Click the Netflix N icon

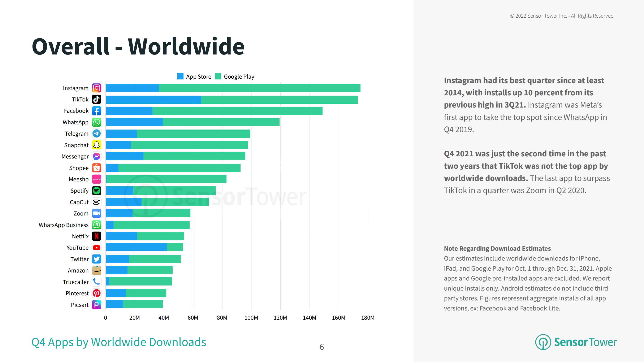coord(96,236)
